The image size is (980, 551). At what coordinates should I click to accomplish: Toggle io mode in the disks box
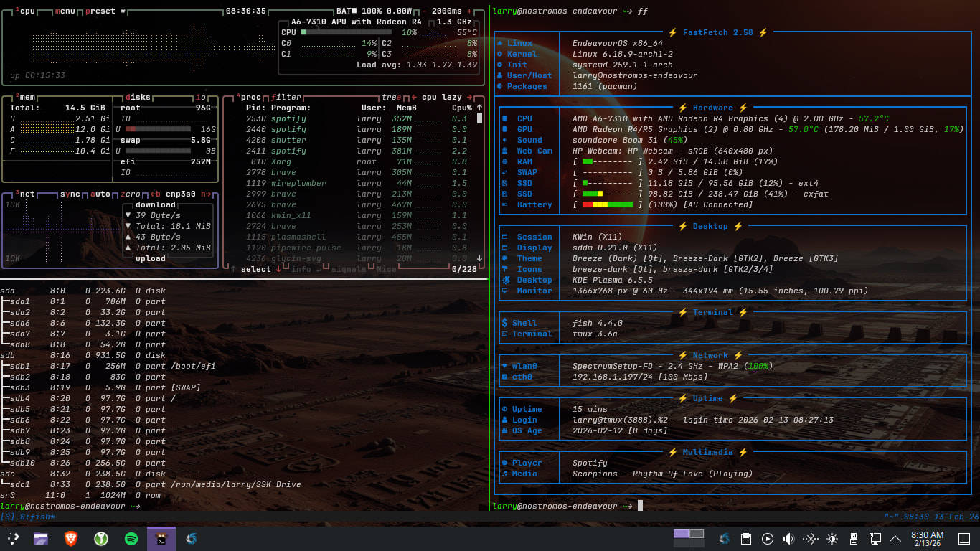pos(201,97)
